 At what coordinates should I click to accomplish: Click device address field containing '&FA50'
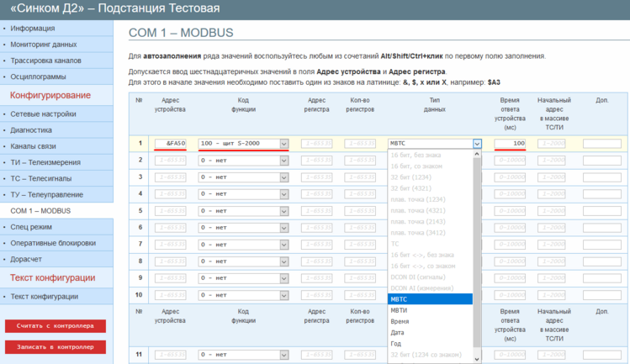coord(172,144)
